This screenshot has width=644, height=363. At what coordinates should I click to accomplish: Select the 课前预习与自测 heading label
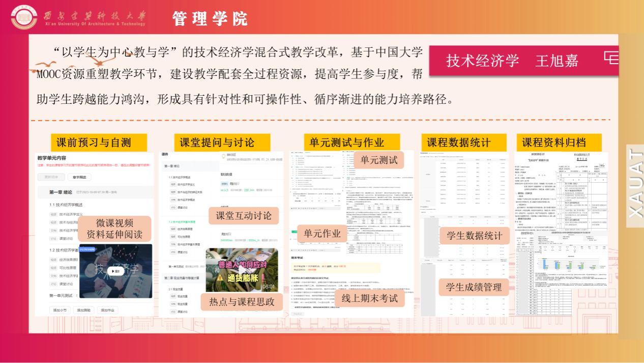tap(99, 142)
